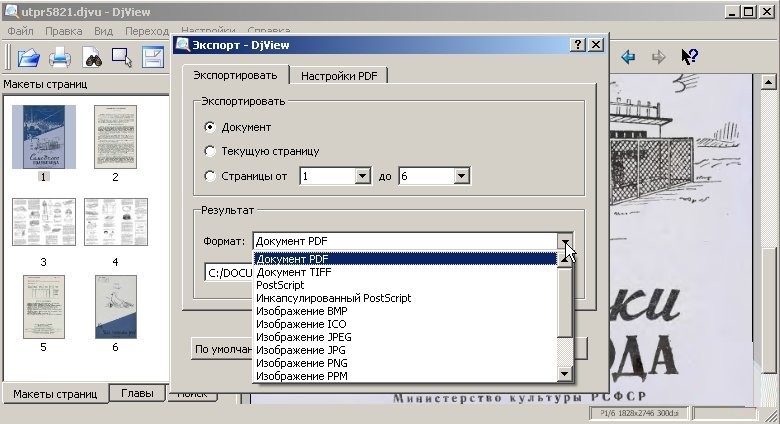Choose Изображение BMP format
The image size is (780, 424).
click(x=405, y=311)
